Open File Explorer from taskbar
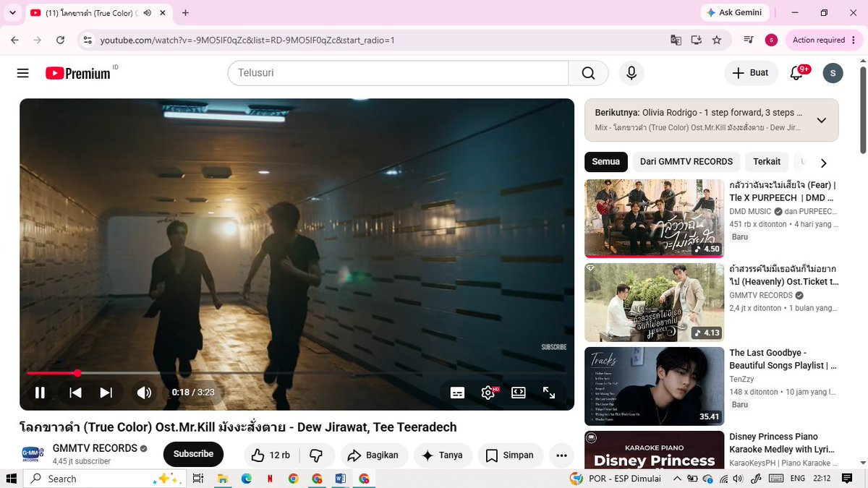Screen dimensions: 868x488 (x=222, y=479)
